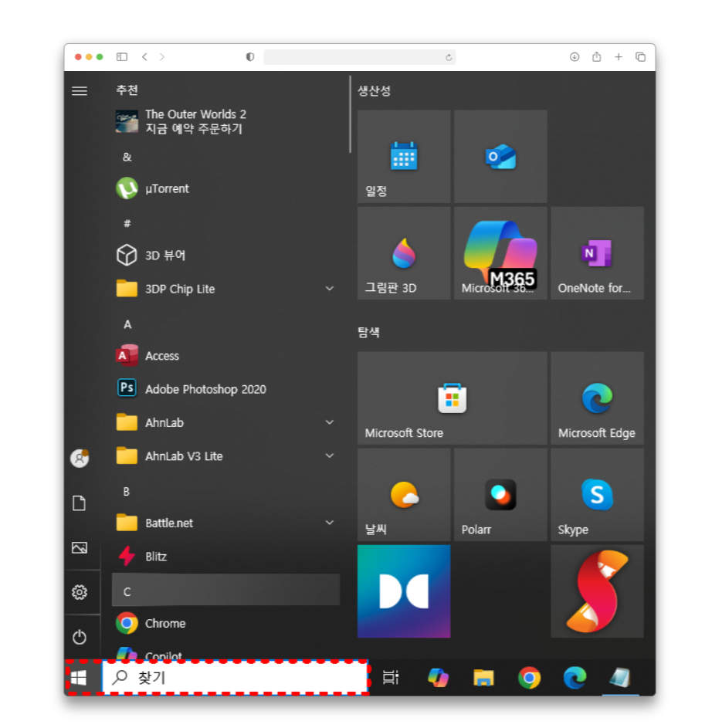The image size is (705, 728).
Task: Open the active notepad-like taskbar app
Action: [x=620, y=678]
